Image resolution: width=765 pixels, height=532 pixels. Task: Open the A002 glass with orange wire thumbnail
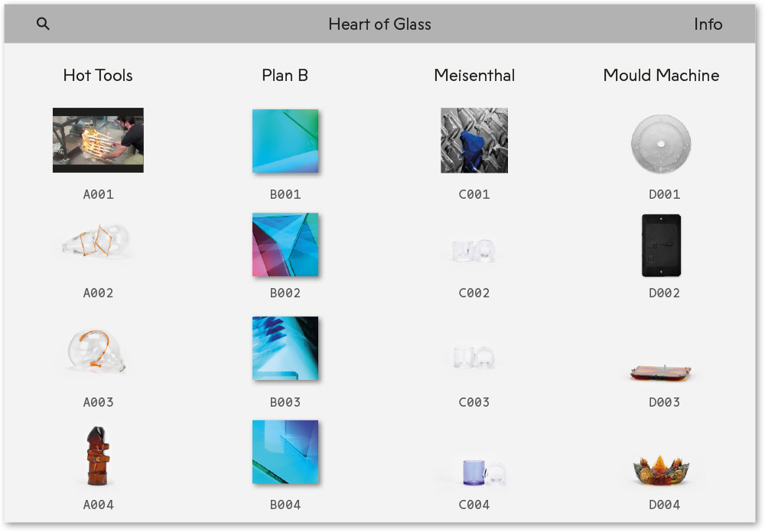tap(96, 241)
